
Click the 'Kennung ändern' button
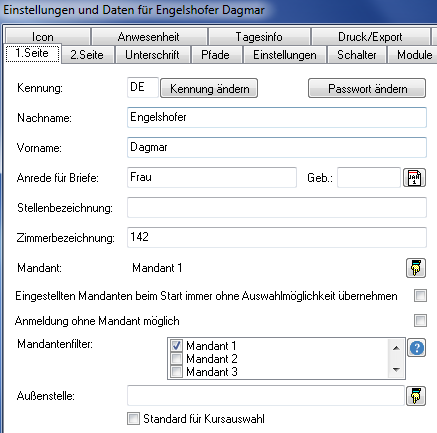[x=209, y=88]
